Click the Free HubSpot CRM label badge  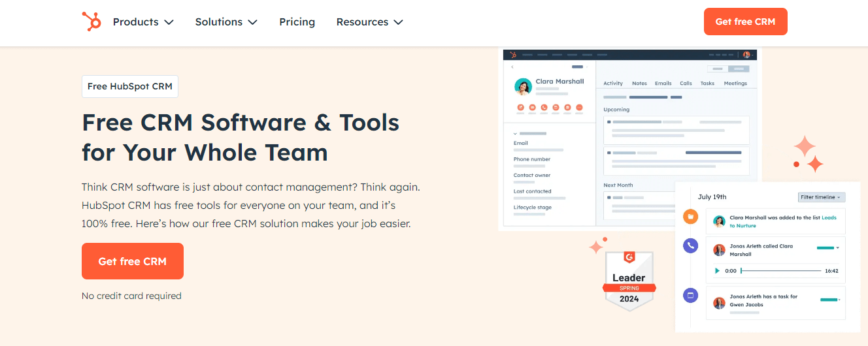coord(130,86)
